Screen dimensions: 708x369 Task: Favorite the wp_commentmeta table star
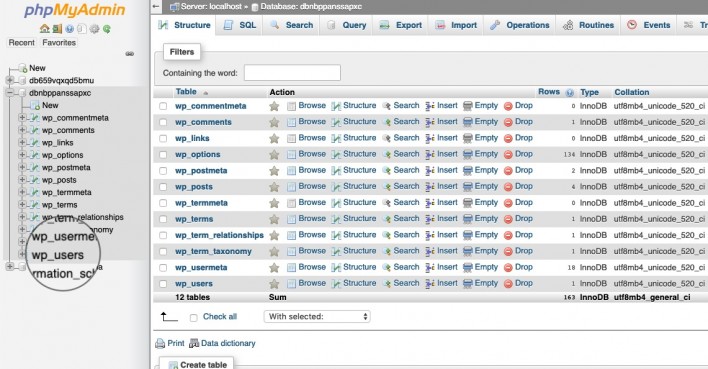point(274,106)
